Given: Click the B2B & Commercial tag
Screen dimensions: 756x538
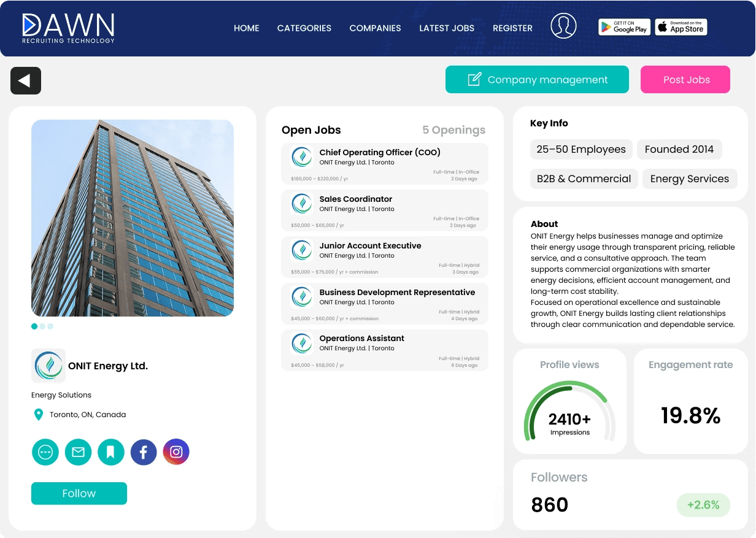Looking at the screenshot, I should (584, 179).
